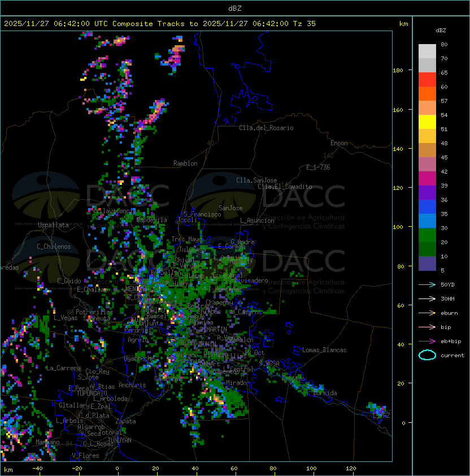Pick the light orange 57 dBZ swatch
Screen dimensions: 470x476
pyautogui.click(x=427, y=108)
